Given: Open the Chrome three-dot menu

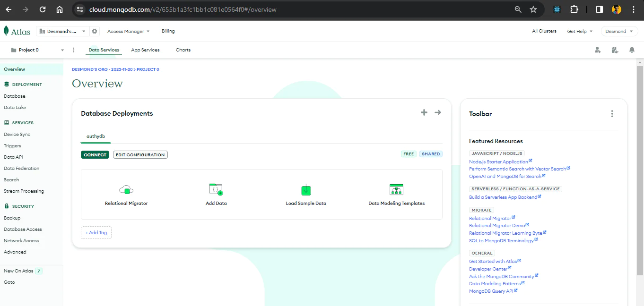Looking at the screenshot, I should 634,9.
